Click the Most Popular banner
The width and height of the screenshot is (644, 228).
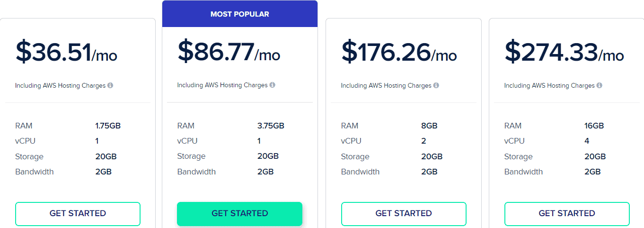[x=239, y=14]
